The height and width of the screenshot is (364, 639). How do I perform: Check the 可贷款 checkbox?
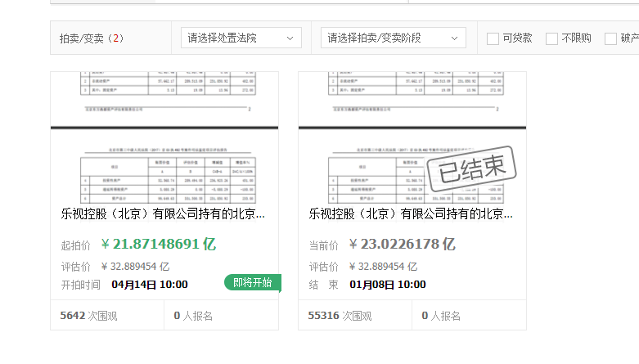tap(493, 38)
